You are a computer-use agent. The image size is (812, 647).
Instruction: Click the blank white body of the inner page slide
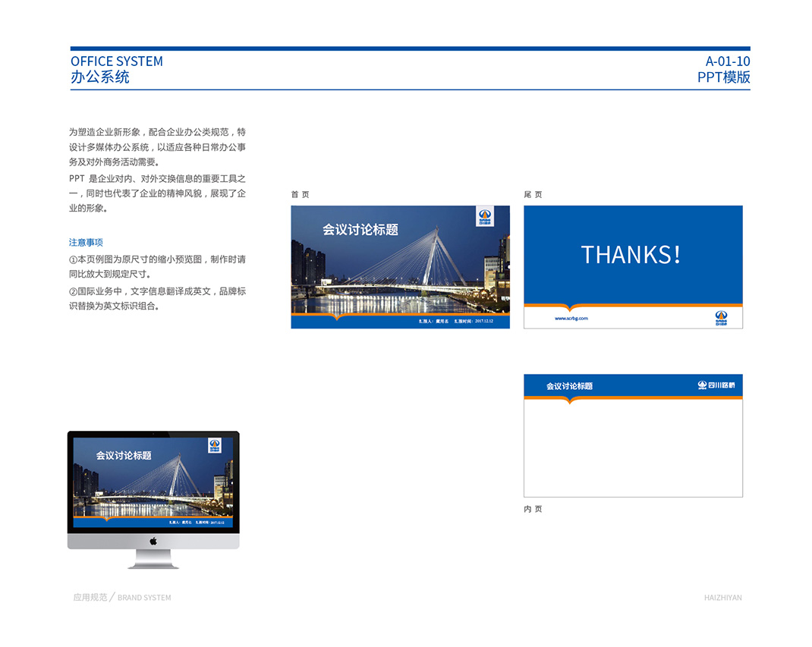click(x=633, y=451)
